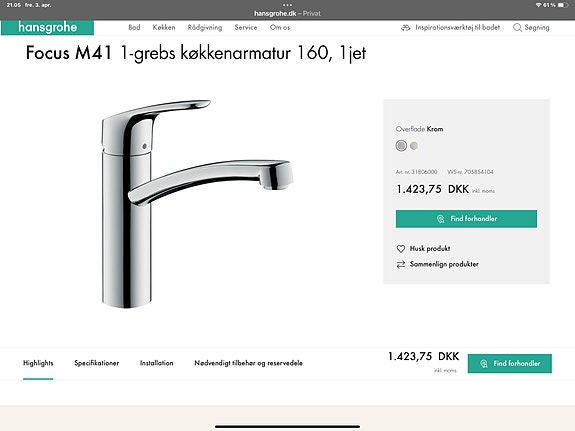Open the Bad menu
The image size is (575, 431).
pyautogui.click(x=134, y=28)
